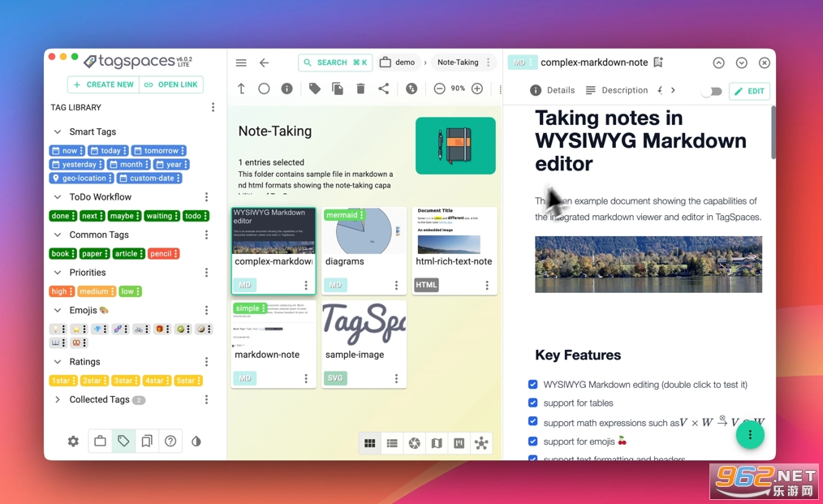Click the tag icon in the toolbar

[x=314, y=88]
